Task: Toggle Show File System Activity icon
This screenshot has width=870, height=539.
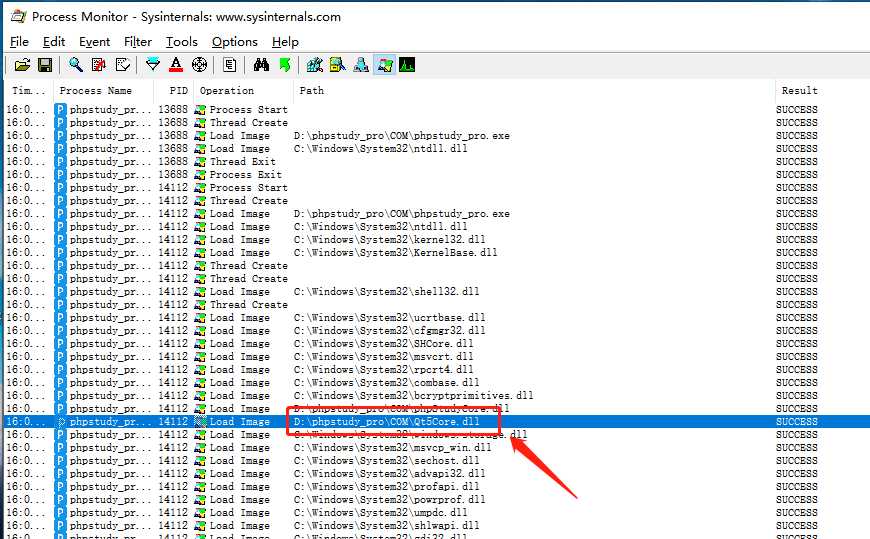Action: click(x=337, y=66)
